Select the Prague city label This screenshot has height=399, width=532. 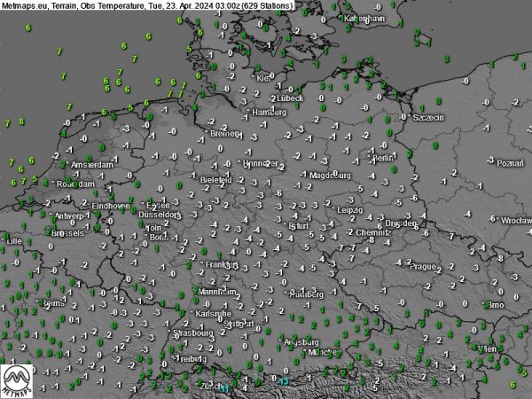click(423, 266)
